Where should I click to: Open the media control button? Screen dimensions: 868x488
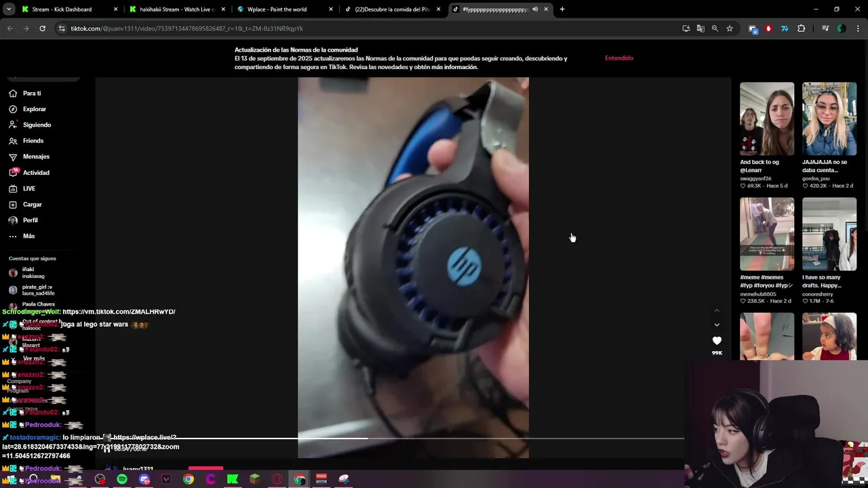(x=825, y=28)
